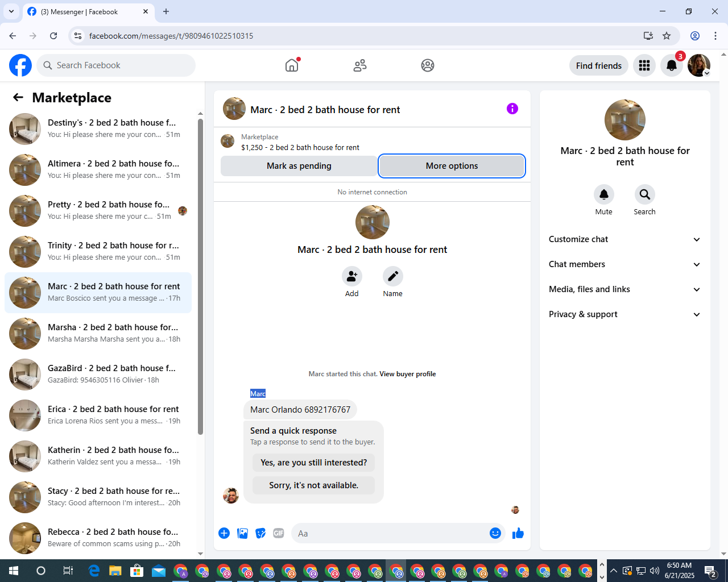Screen dimensions: 728x582
Task: Go to Home feed icon
Action: pos(292,65)
